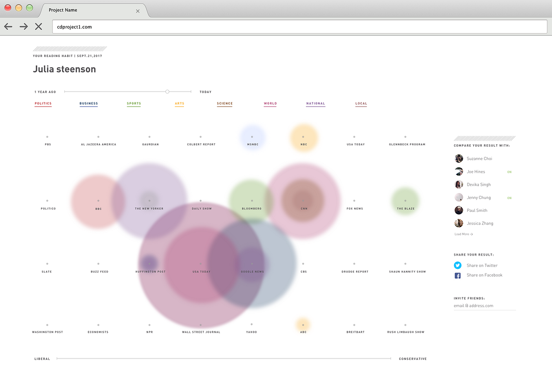The width and height of the screenshot is (552, 392).
Task: Click the orange ABC bubble
Action: (x=303, y=324)
